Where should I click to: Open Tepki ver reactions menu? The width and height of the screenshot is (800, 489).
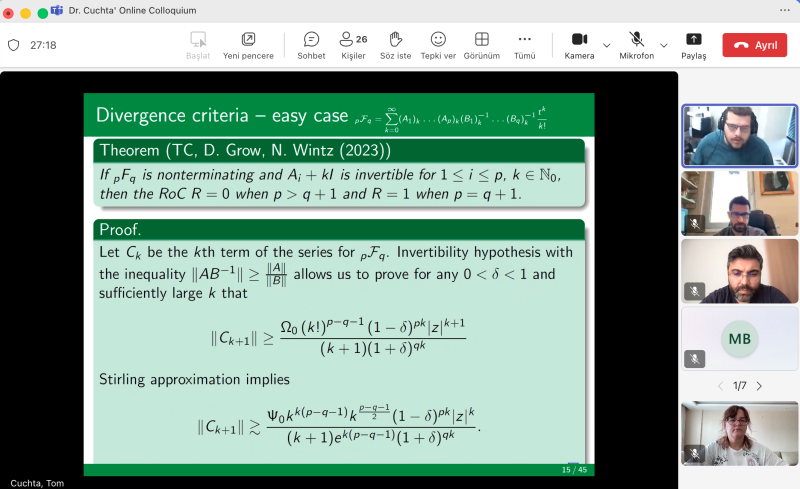click(438, 45)
